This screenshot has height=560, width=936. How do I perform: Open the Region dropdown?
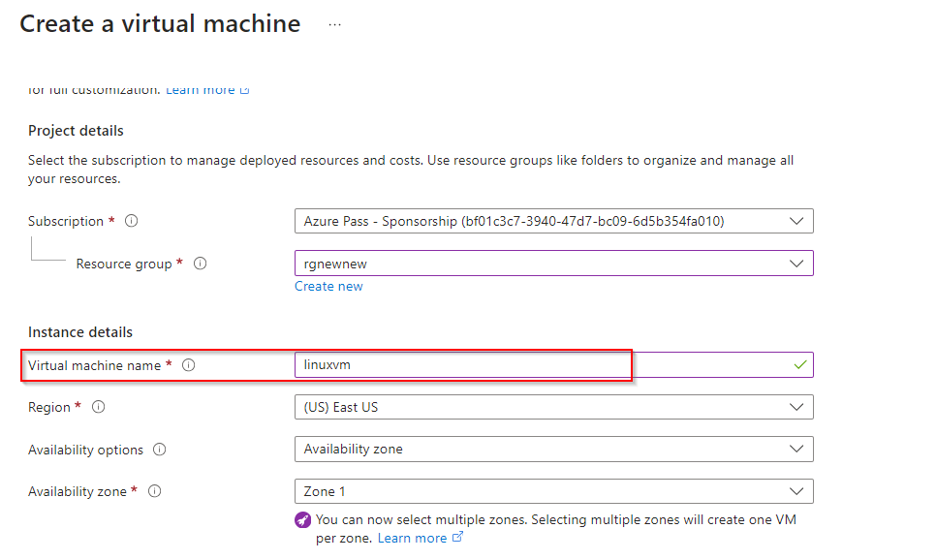tap(553, 408)
